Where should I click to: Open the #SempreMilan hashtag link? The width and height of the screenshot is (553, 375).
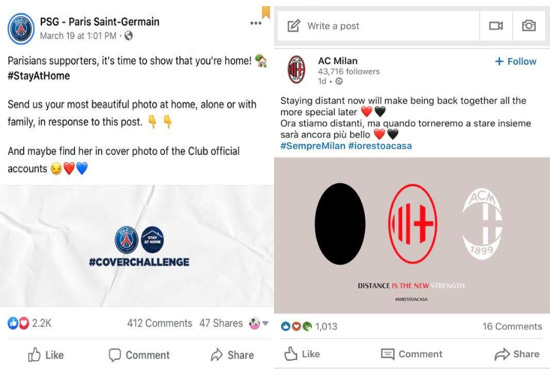313,146
